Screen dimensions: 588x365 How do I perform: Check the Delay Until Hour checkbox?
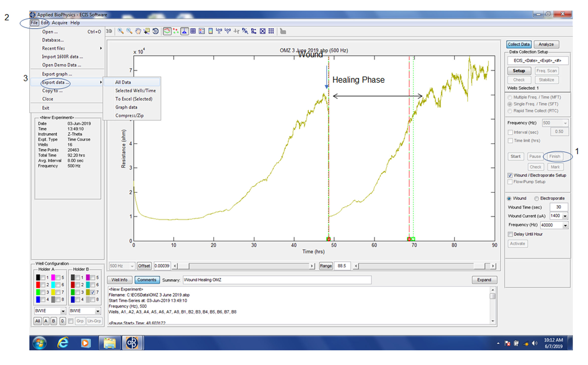pos(510,234)
